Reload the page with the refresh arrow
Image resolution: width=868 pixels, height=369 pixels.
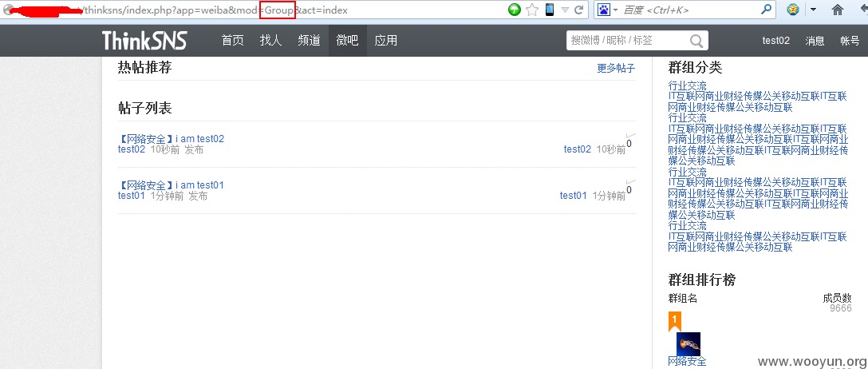tap(579, 10)
